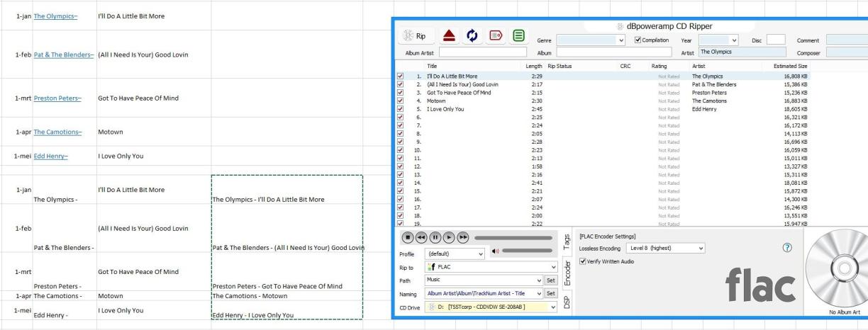Screen dimensions: 868x330
Task: Adjust the volume slider
Action: point(527,251)
